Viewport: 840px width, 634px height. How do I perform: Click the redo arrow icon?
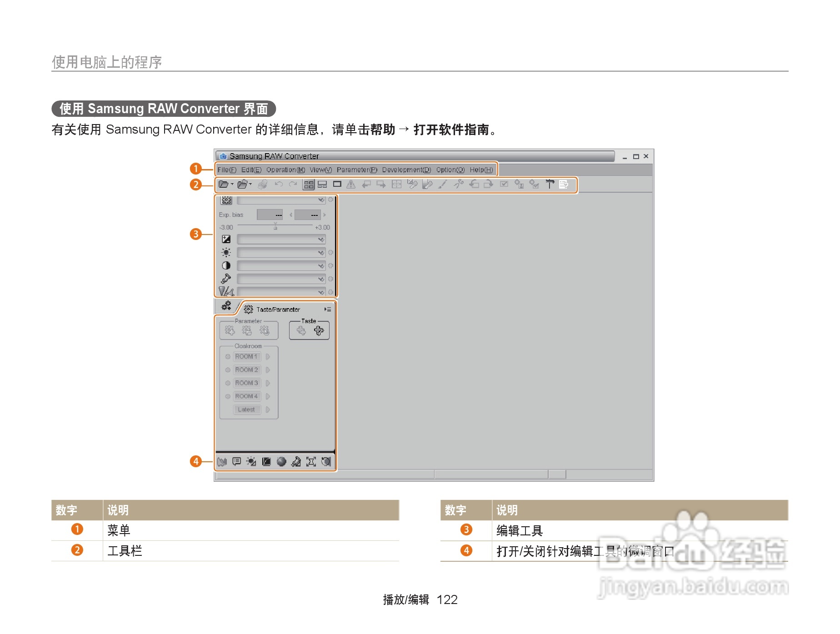(x=293, y=185)
